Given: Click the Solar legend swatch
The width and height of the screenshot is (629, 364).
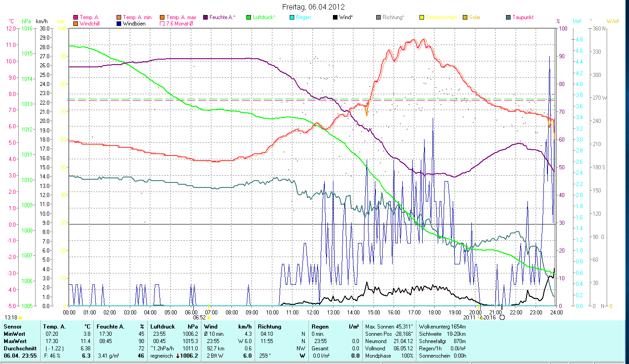Looking at the screenshot, I should coord(465,17).
